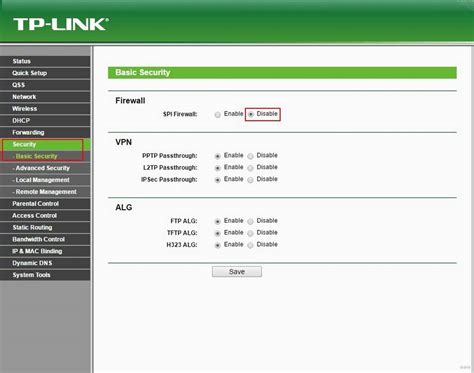
Task: Disable IPSec Passthrough option
Action: coord(250,180)
